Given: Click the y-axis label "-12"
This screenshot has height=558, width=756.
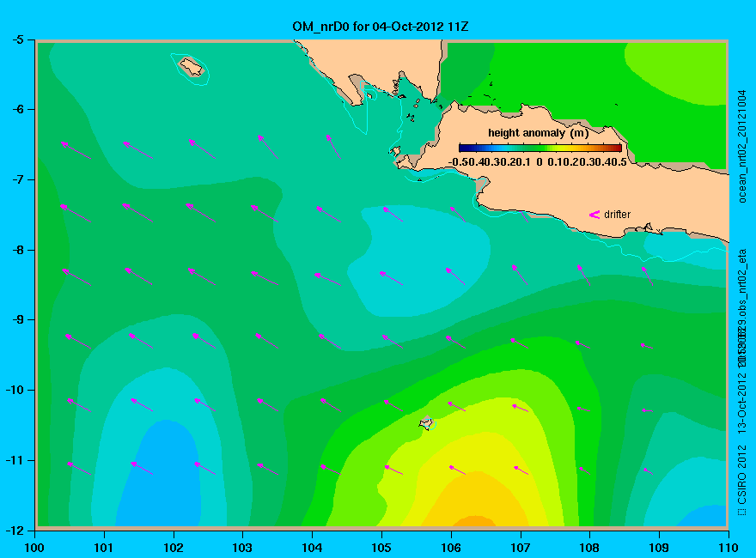Looking at the screenshot, I should pyautogui.click(x=15, y=530).
